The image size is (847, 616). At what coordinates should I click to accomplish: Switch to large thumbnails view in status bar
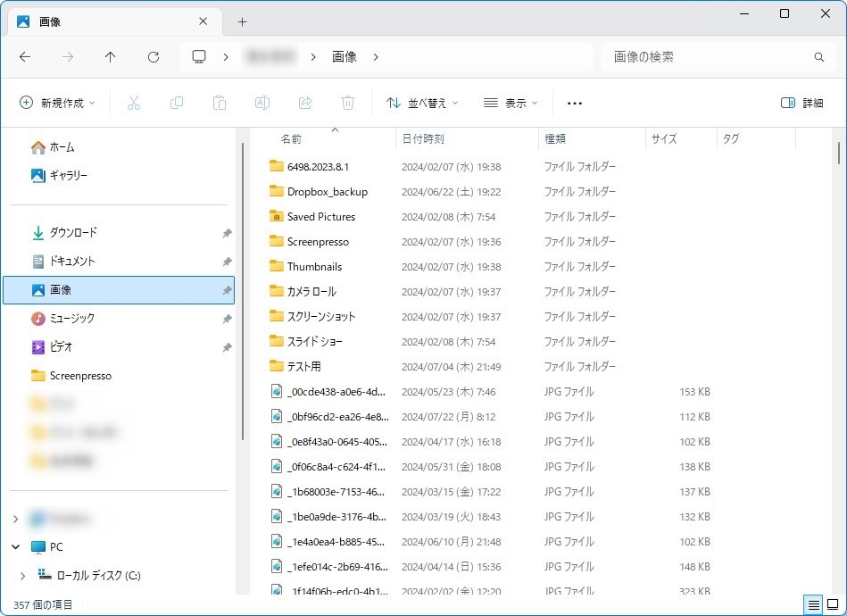point(832,604)
